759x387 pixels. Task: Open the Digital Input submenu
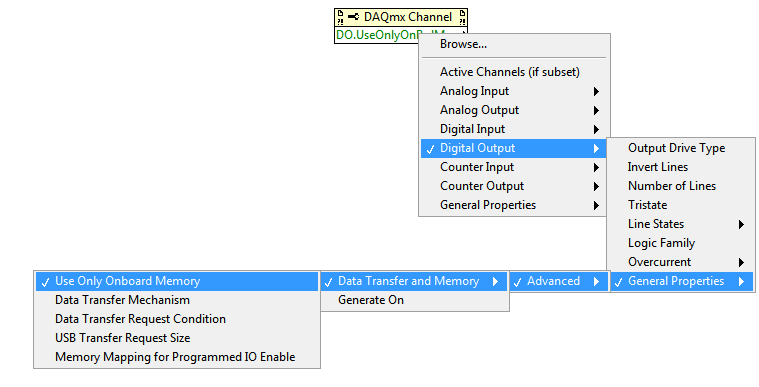(x=514, y=129)
